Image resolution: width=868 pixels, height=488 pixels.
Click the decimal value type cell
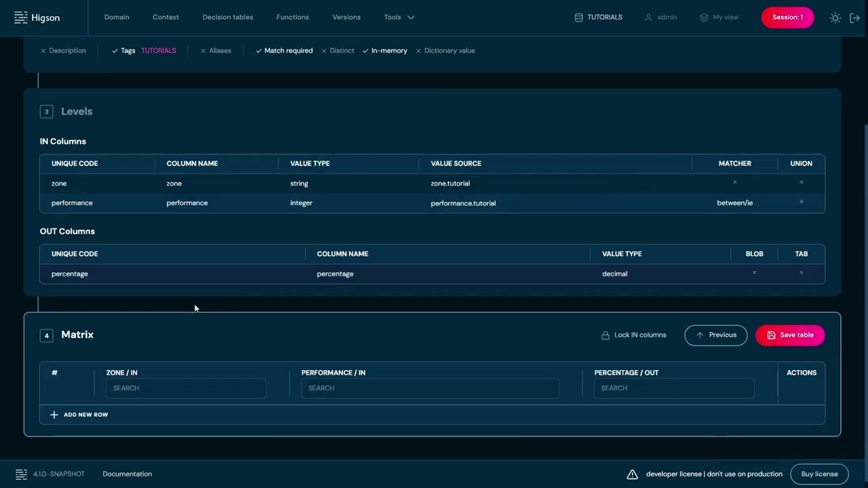pyautogui.click(x=614, y=274)
